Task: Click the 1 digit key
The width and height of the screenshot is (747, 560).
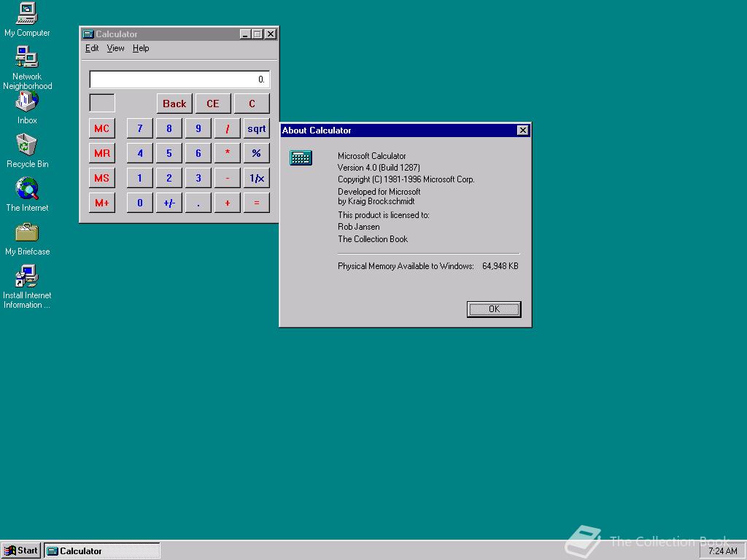Action: pyautogui.click(x=140, y=178)
